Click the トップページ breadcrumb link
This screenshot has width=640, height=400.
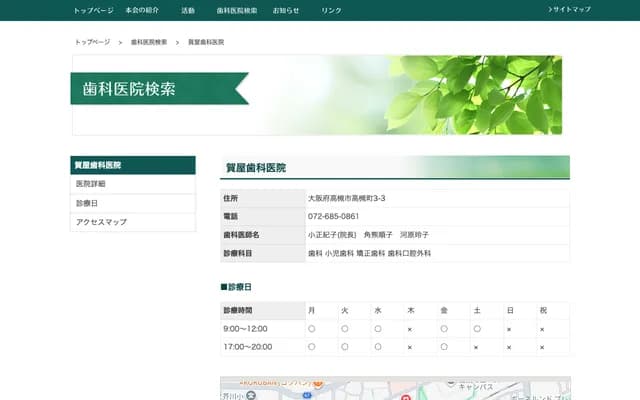tap(92, 42)
